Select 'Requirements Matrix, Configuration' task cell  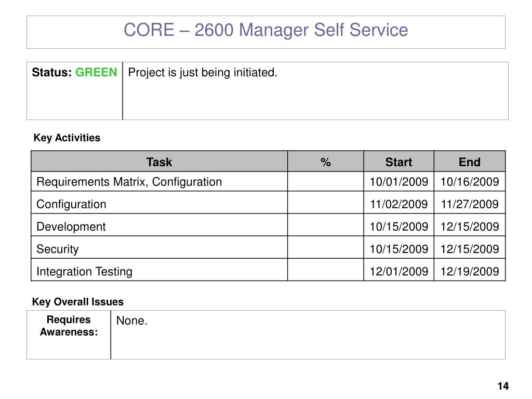pyautogui.click(x=159, y=181)
